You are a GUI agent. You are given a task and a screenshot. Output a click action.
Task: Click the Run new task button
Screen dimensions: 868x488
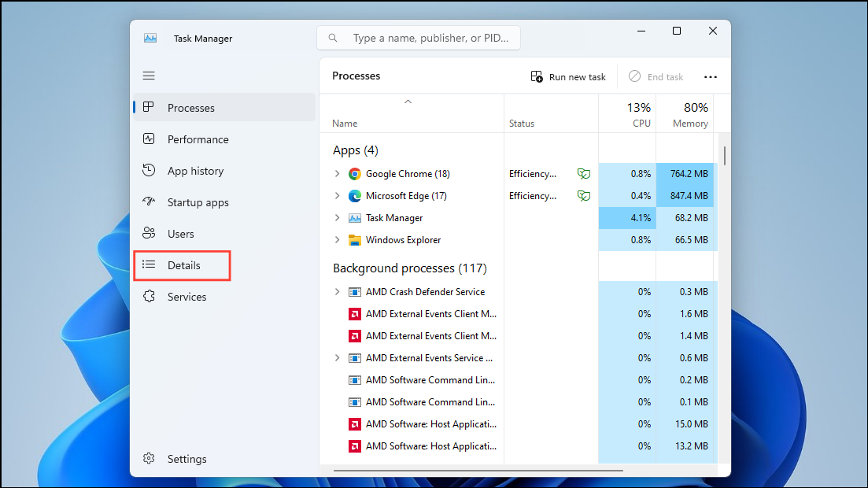point(568,76)
